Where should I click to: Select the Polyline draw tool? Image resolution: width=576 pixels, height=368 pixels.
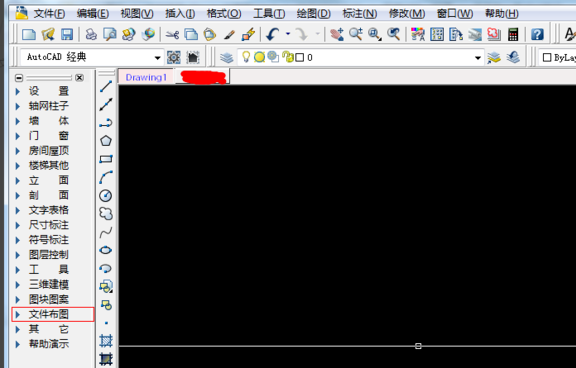pos(106,123)
